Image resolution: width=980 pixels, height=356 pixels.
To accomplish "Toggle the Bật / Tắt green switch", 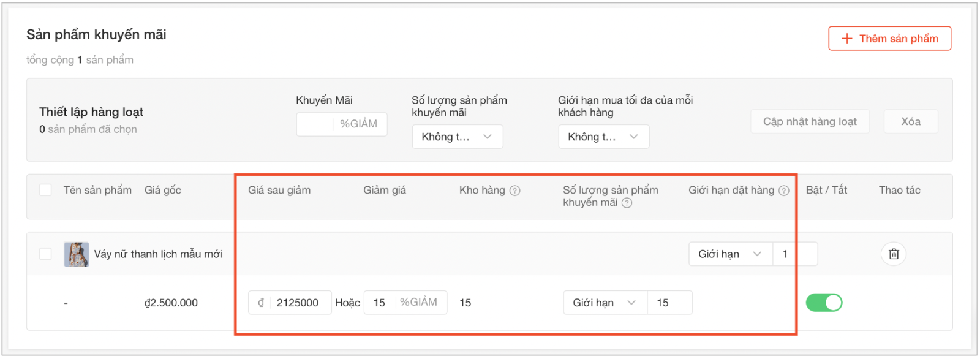I will (x=824, y=303).
